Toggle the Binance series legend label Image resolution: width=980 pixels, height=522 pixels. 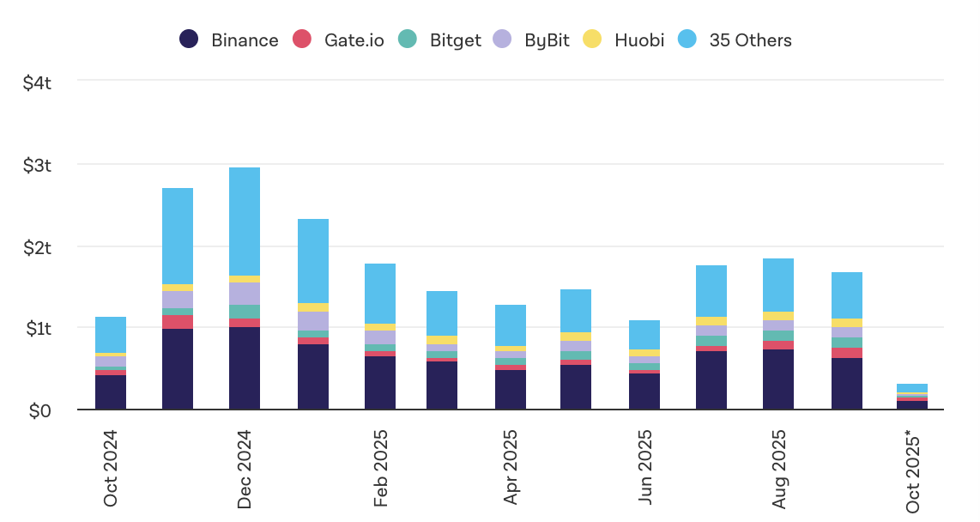coord(245,40)
